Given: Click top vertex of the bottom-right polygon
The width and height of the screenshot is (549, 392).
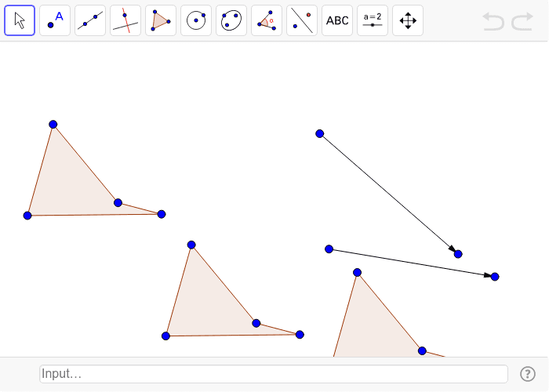Looking at the screenshot, I should [x=357, y=272].
